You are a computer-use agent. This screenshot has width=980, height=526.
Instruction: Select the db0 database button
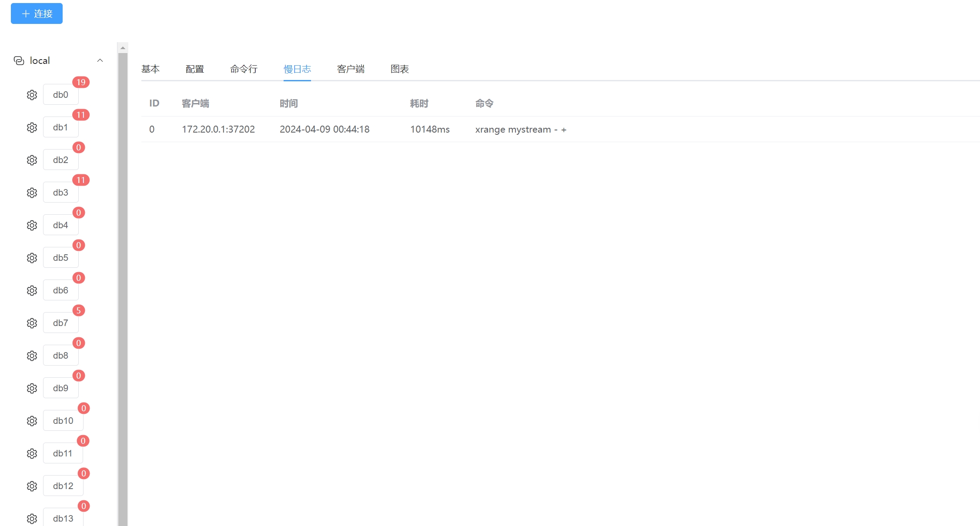pos(60,95)
